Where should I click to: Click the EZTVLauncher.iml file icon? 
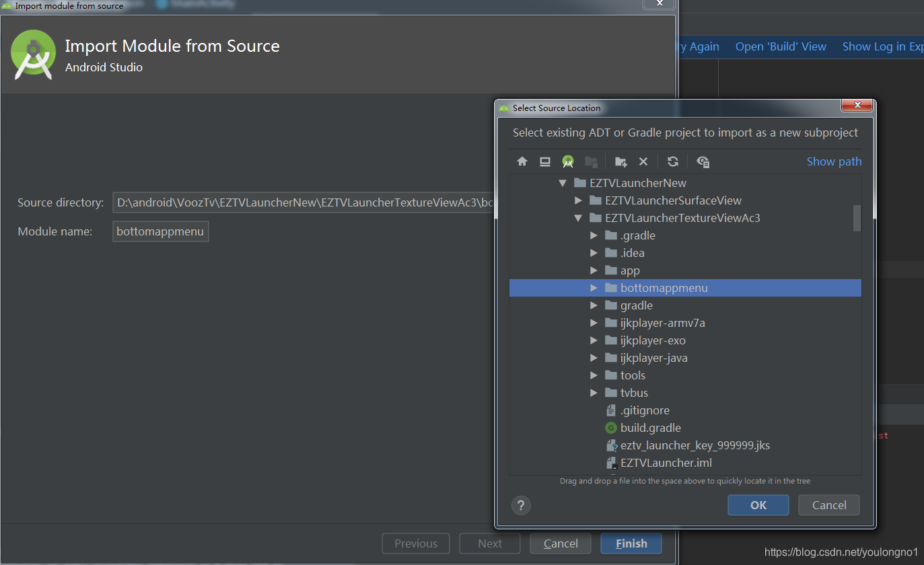pyautogui.click(x=611, y=463)
